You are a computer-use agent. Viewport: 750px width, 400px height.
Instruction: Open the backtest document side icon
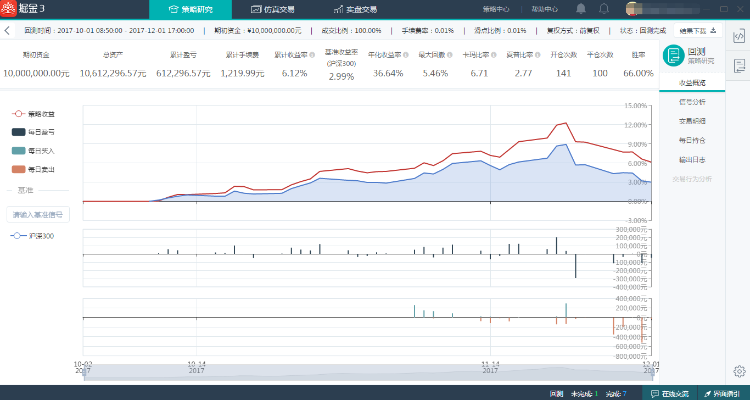pos(739,66)
